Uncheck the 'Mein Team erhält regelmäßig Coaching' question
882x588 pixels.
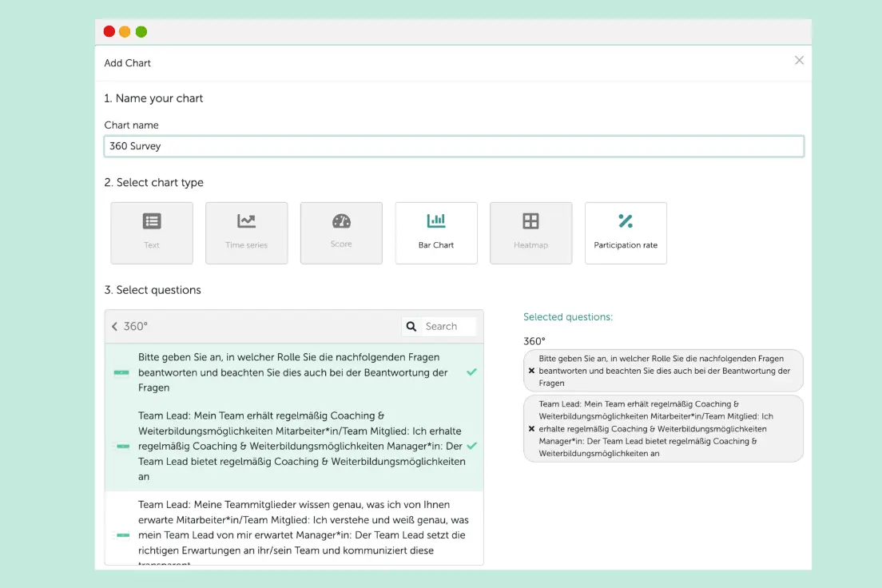(x=471, y=446)
